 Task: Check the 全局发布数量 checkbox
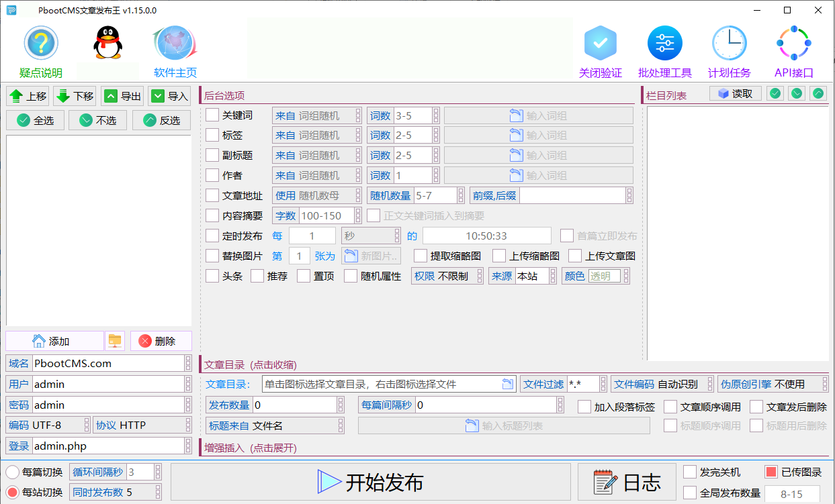click(690, 493)
